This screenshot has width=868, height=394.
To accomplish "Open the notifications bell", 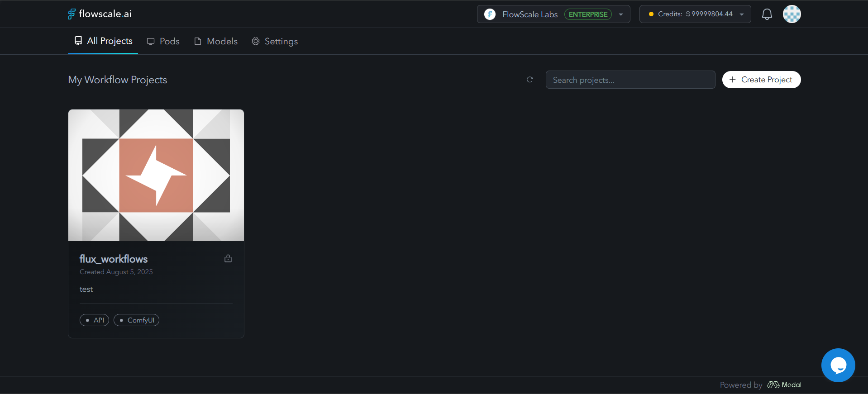I will 767,14.
